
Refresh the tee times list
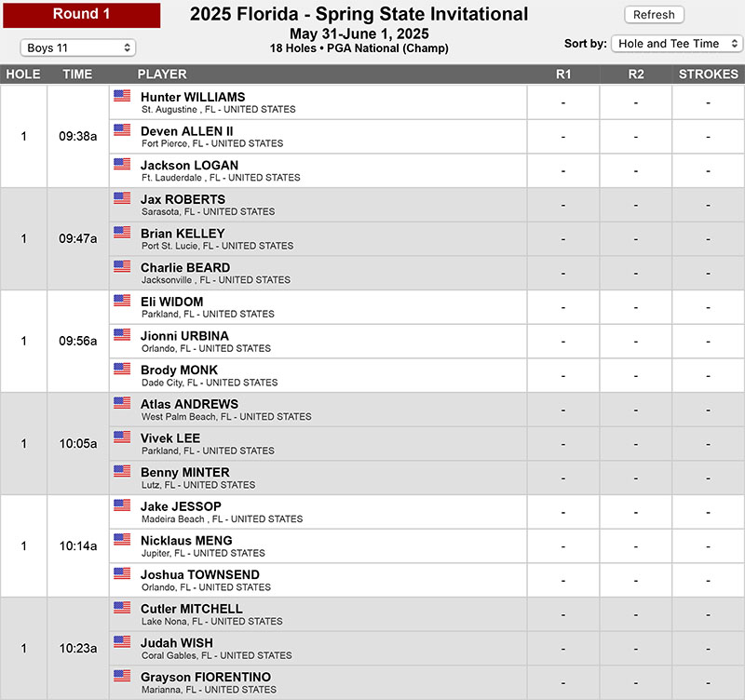point(654,15)
